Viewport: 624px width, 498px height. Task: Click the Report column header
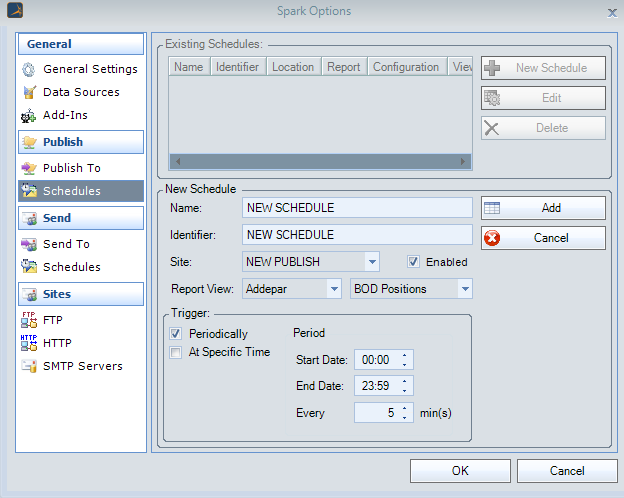tap(344, 67)
